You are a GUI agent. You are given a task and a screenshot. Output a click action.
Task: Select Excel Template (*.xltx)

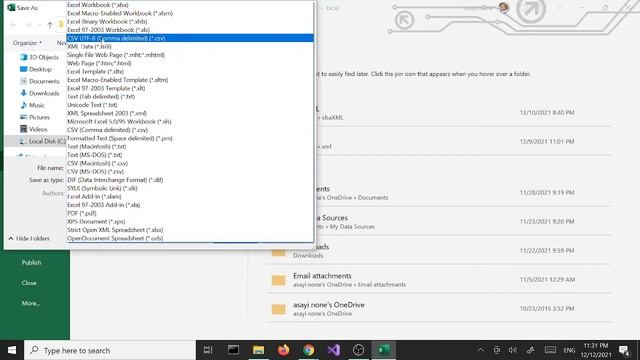click(x=190, y=71)
